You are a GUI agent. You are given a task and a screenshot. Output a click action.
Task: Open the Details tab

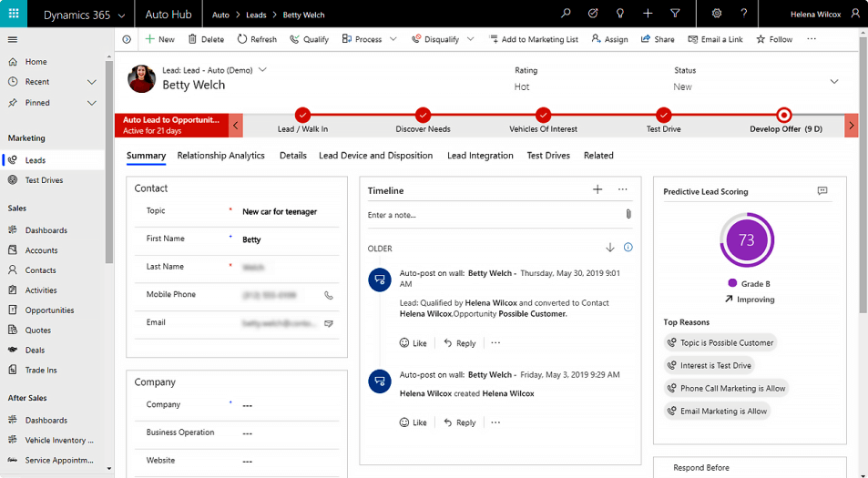[x=293, y=156]
